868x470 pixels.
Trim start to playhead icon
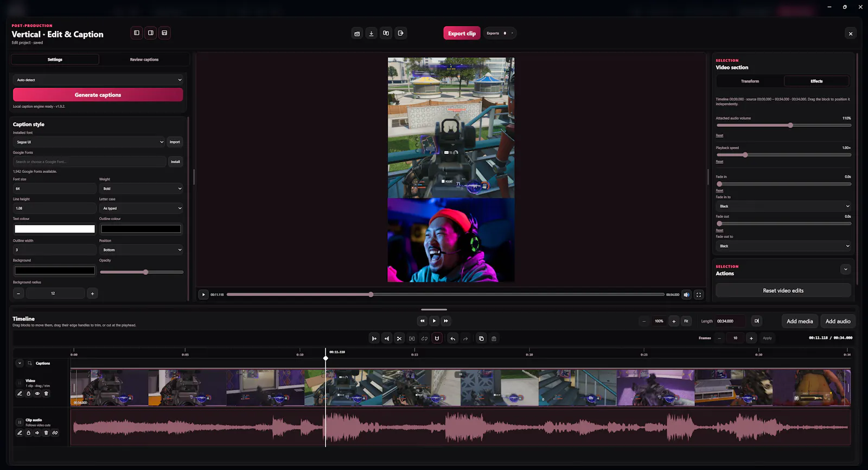point(374,338)
